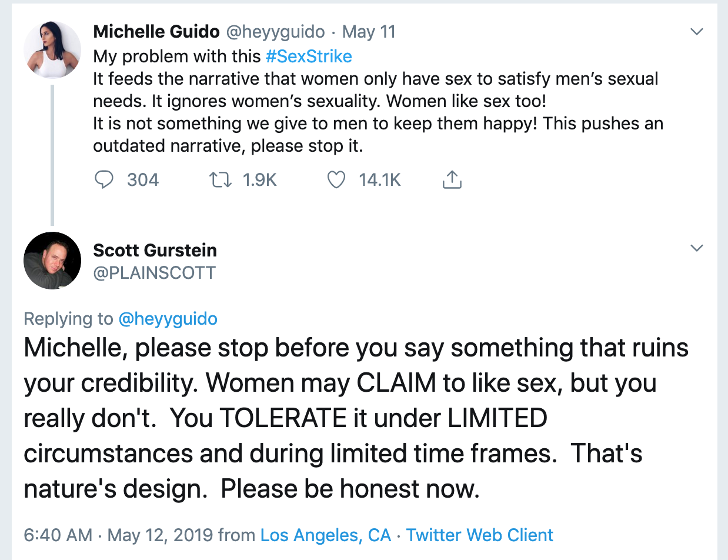
Task: Like the tweet with heart icon
Action: click(x=336, y=179)
